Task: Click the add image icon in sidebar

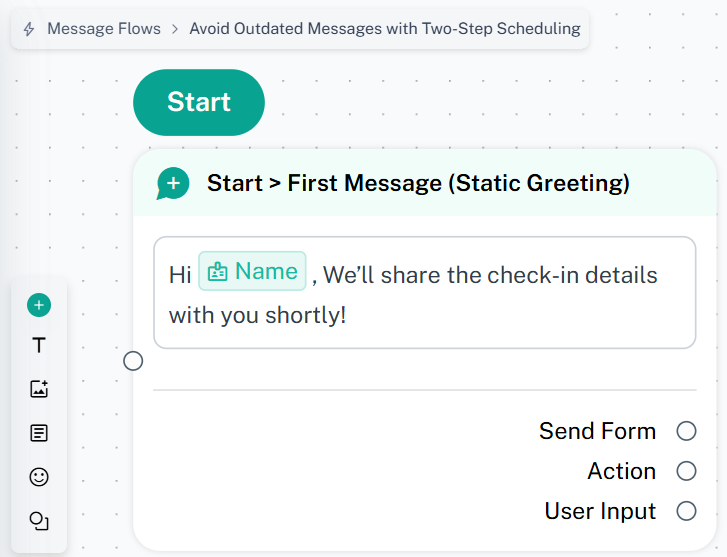Action: click(x=39, y=390)
